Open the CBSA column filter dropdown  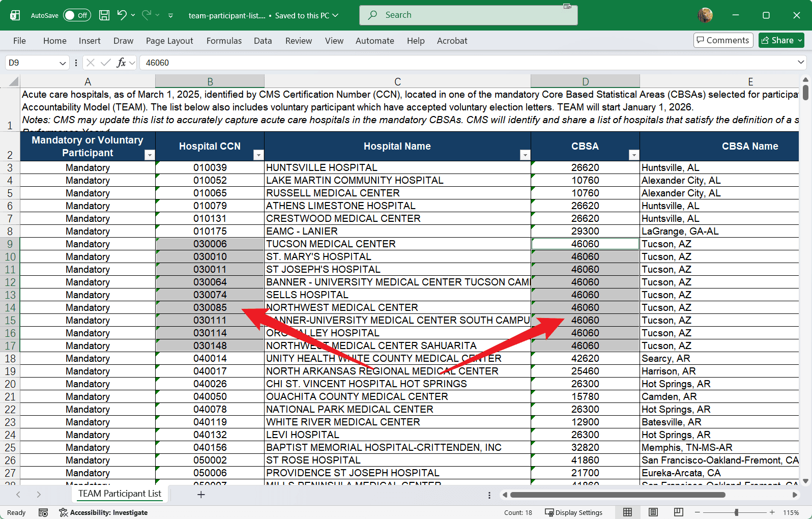point(634,155)
